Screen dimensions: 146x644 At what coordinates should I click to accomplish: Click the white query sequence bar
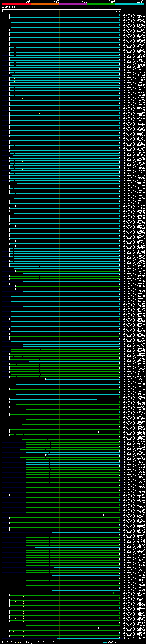61,9
